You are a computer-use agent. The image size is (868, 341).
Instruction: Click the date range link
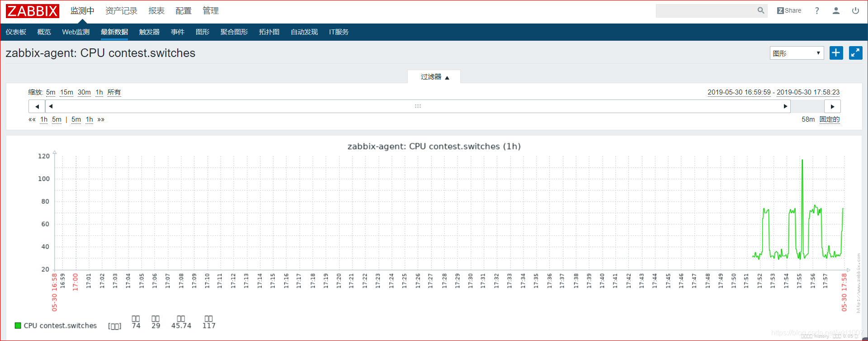[x=774, y=92]
